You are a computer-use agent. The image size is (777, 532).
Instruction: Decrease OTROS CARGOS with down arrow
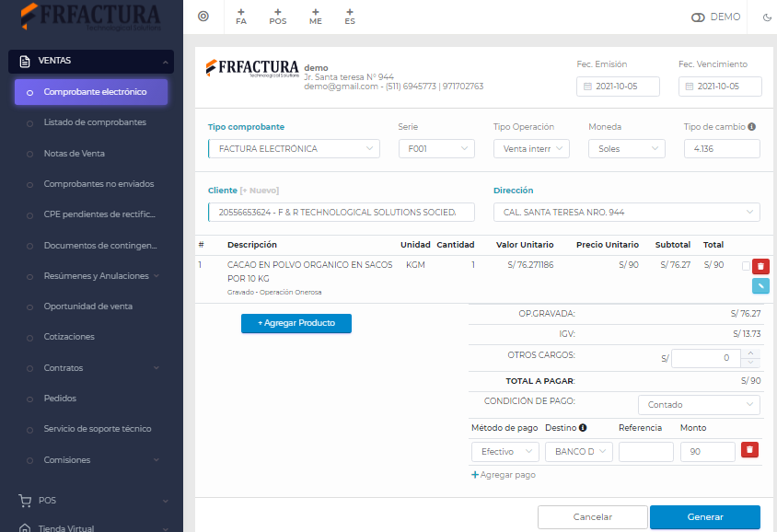(750, 363)
